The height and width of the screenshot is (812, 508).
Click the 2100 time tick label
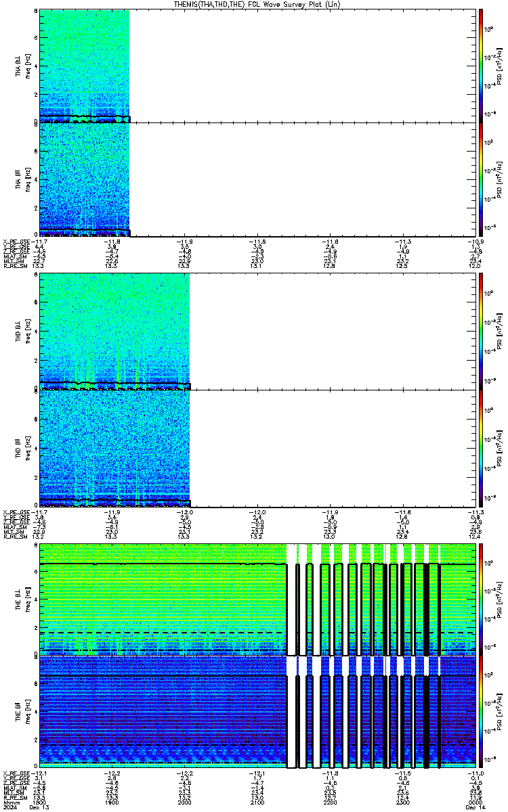257,802
